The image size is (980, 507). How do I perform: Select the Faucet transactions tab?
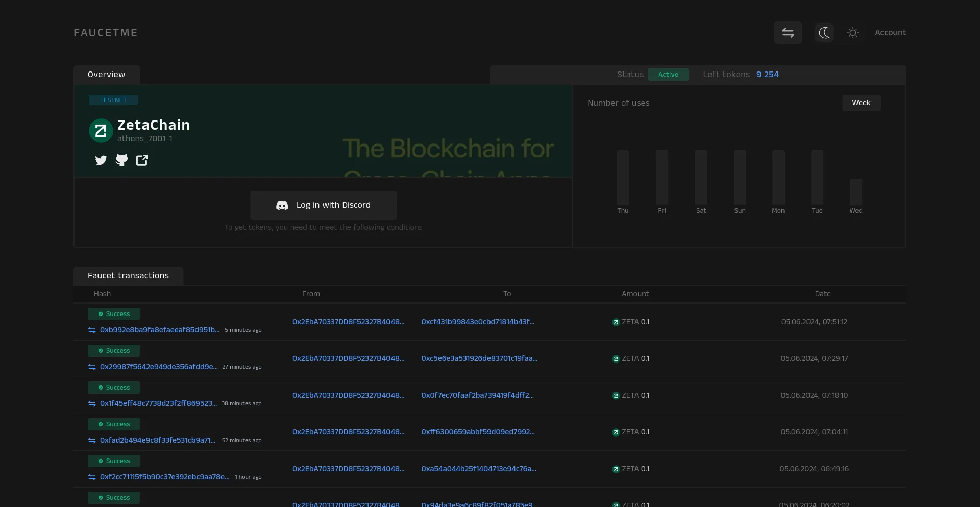128,276
